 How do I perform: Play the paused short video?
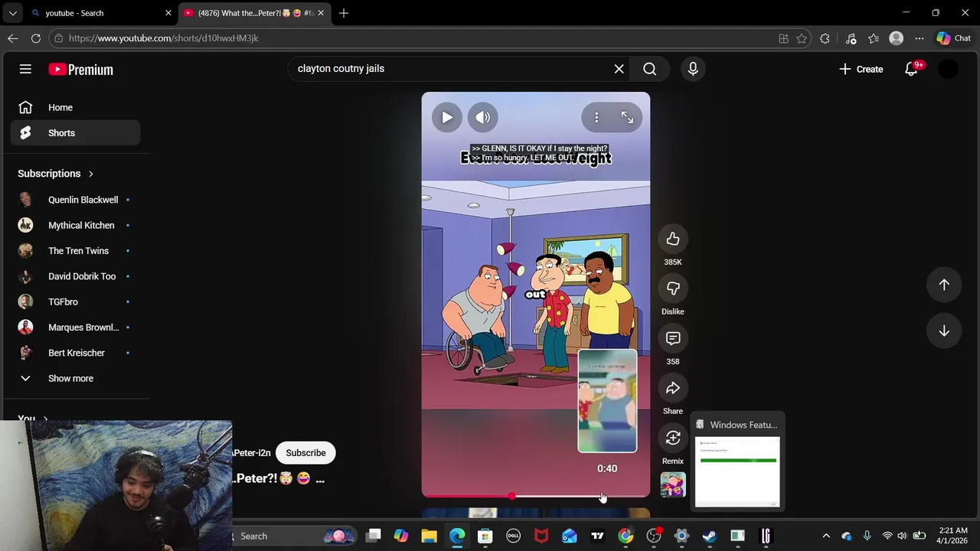447,117
